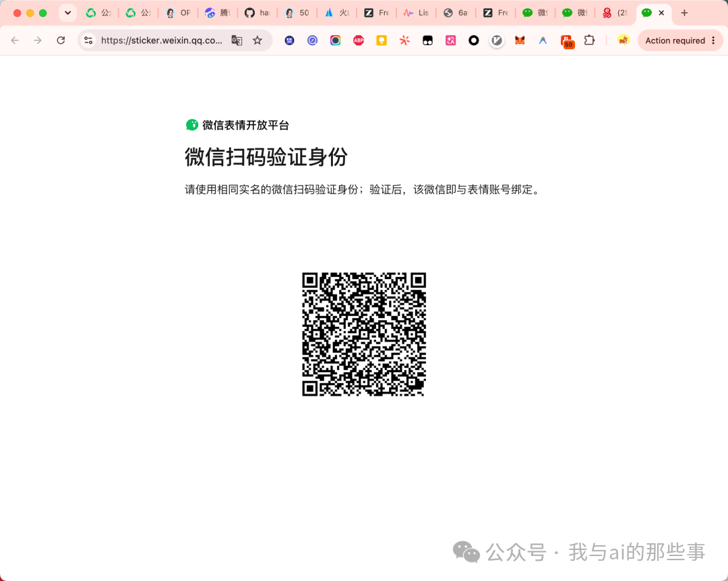
Task: Switch to the first inactive WeChat 微 tab
Action: (x=535, y=13)
